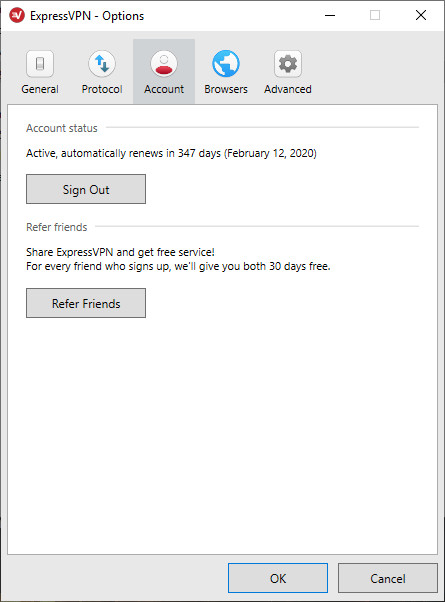Go to the Browsers tab label
The height and width of the screenshot is (602, 445).
(x=226, y=89)
